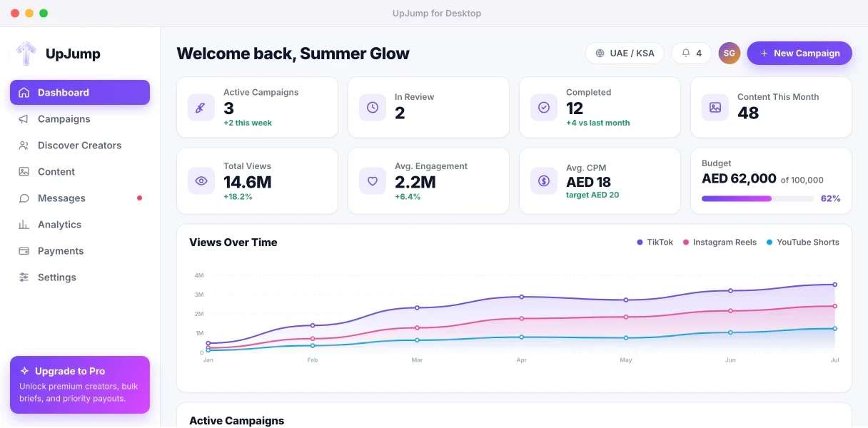Click the 'AED 62,000' budget value
Viewport: 868px width, 428px height.
[739, 179]
